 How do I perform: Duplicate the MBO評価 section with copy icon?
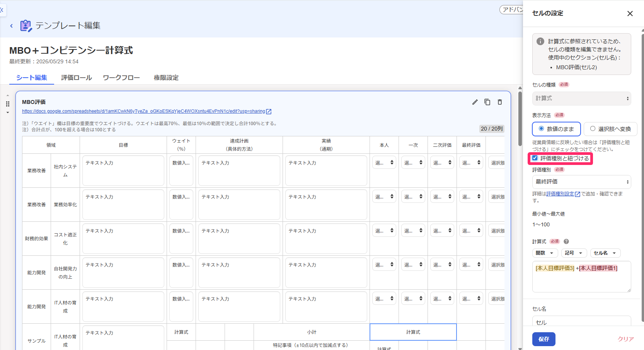[487, 102]
